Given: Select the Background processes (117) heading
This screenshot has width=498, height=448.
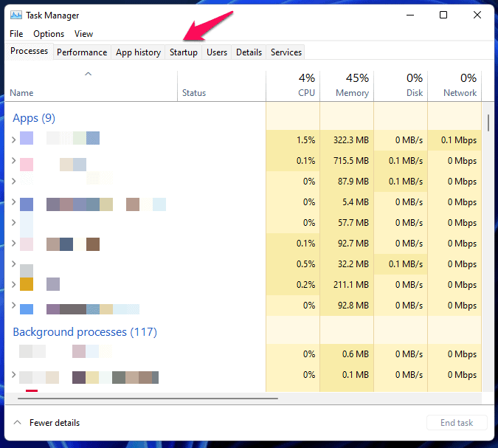Looking at the screenshot, I should point(85,332).
